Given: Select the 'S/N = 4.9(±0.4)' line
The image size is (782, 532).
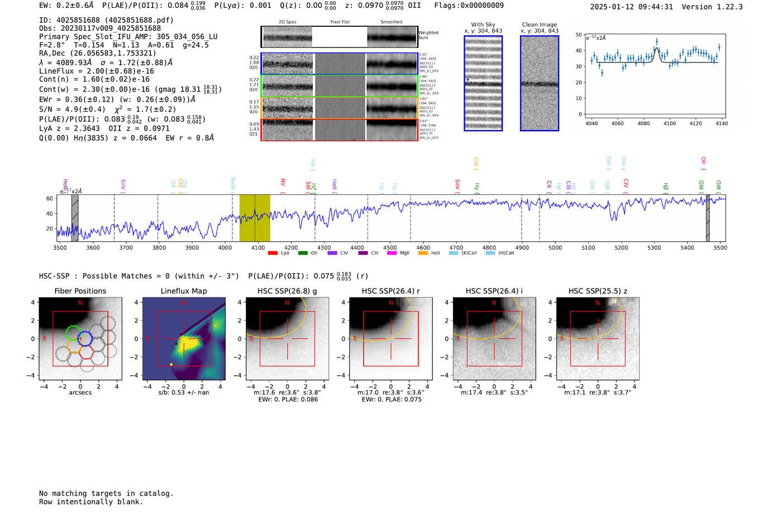Looking at the screenshot, I should click(107, 109).
